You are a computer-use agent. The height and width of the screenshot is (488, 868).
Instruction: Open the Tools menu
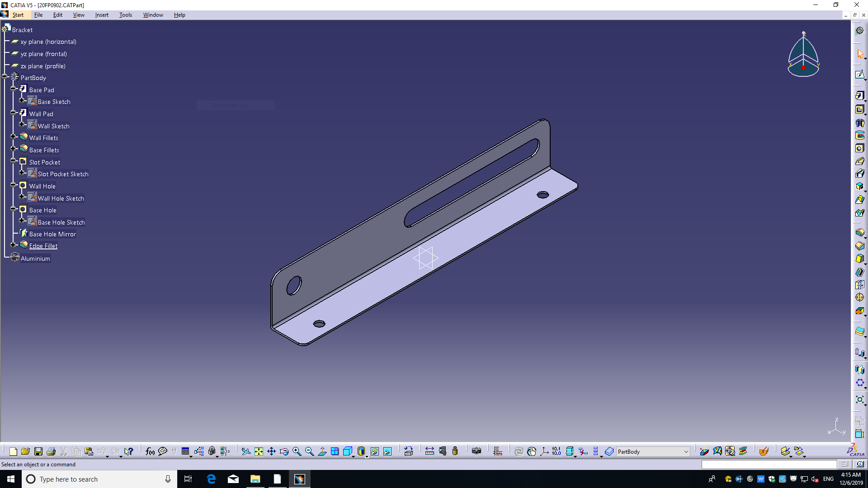tap(125, 15)
